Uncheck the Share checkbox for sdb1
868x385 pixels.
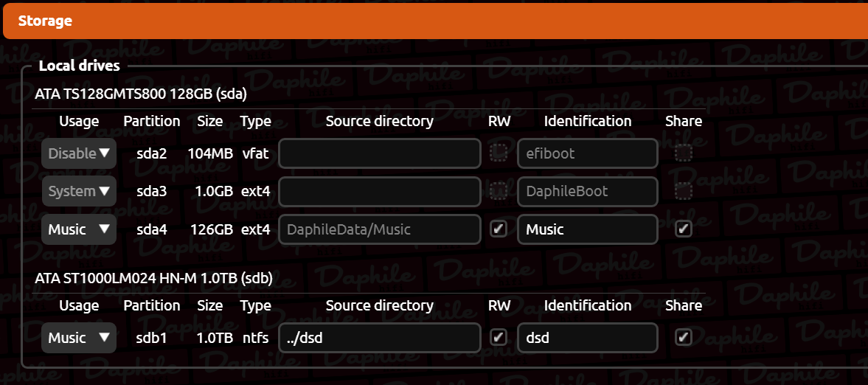[x=684, y=336]
